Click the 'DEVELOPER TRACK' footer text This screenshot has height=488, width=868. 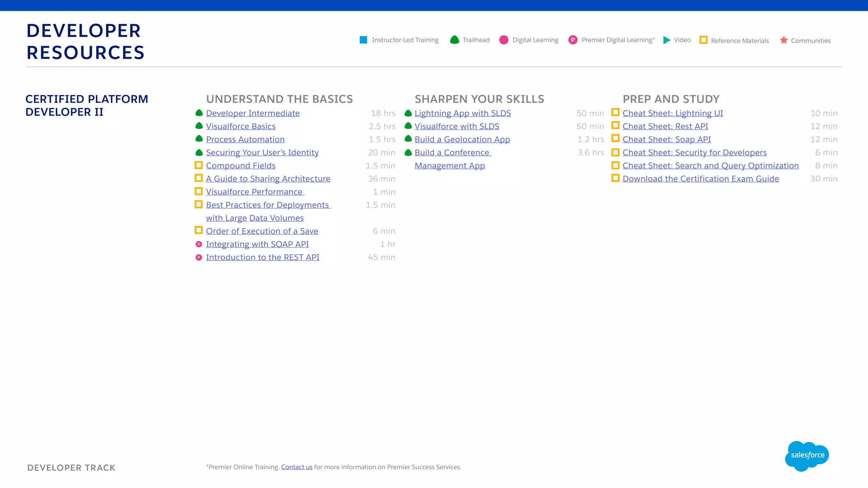71,468
